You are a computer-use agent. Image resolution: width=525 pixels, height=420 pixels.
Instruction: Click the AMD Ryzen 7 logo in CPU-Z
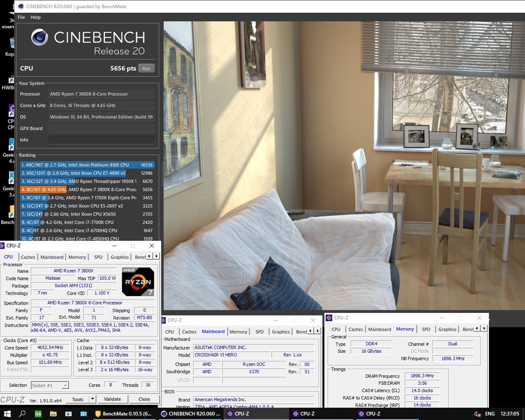click(x=138, y=282)
